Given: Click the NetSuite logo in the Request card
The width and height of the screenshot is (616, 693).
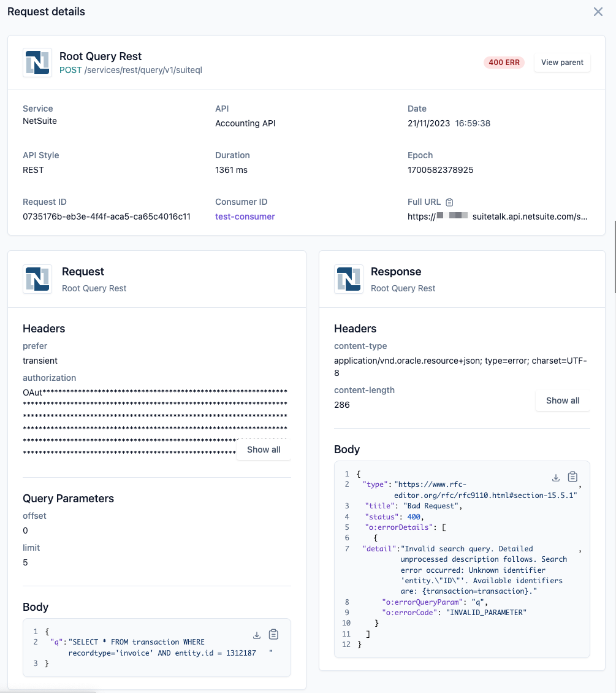Looking at the screenshot, I should coord(37,279).
